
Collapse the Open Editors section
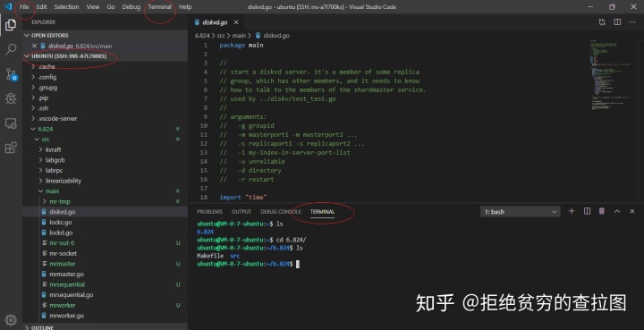click(106, 35)
